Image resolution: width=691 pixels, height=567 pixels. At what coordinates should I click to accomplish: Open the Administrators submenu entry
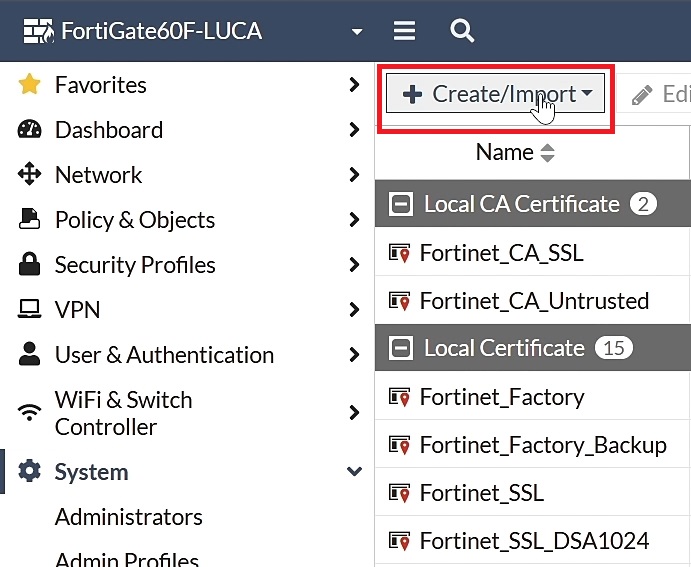pyautogui.click(x=129, y=517)
